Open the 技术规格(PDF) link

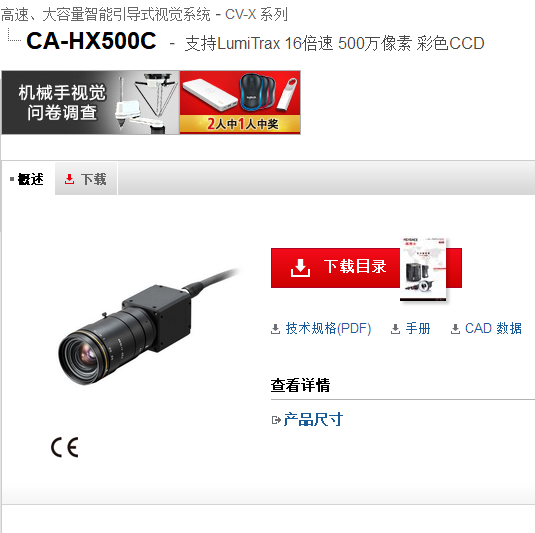328,329
